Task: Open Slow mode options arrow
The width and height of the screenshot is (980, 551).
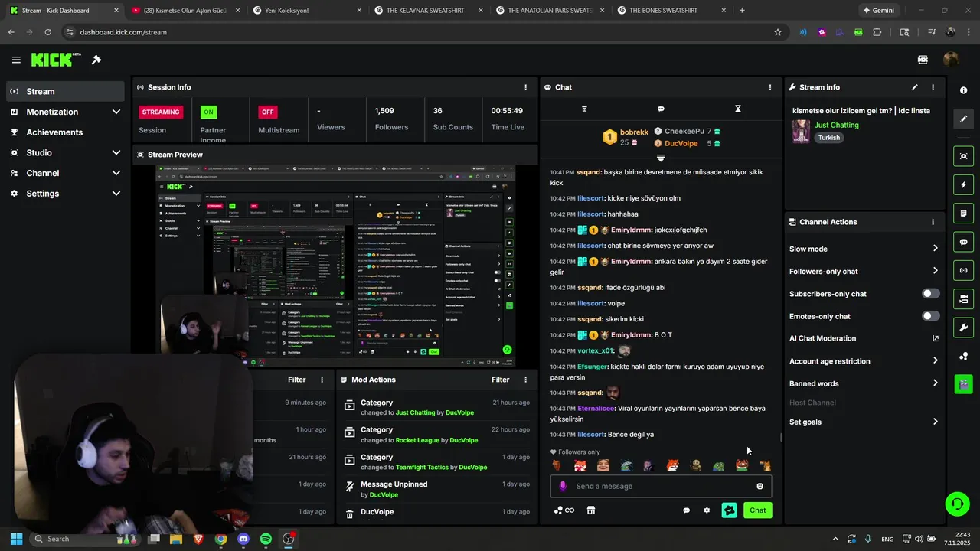Action: 935,249
